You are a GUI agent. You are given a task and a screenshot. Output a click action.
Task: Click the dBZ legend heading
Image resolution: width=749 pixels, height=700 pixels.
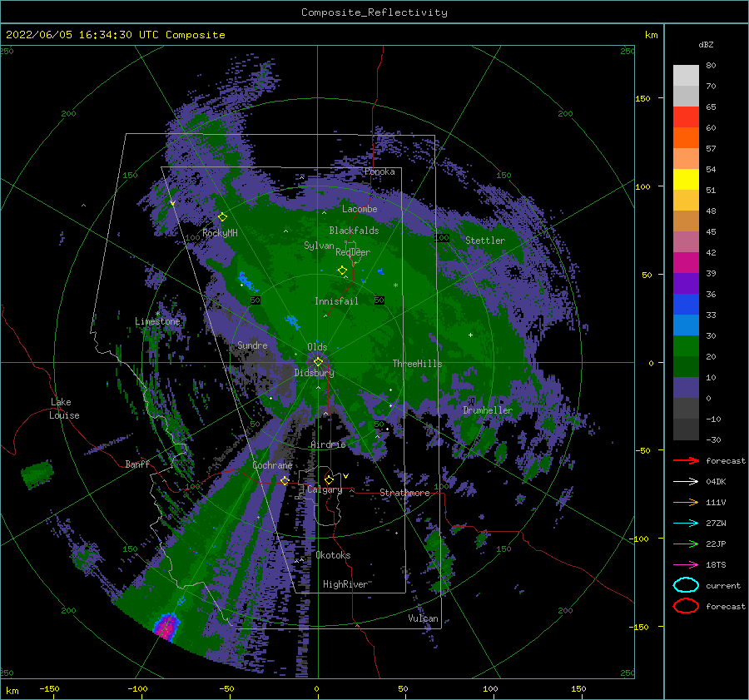click(706, 44)
